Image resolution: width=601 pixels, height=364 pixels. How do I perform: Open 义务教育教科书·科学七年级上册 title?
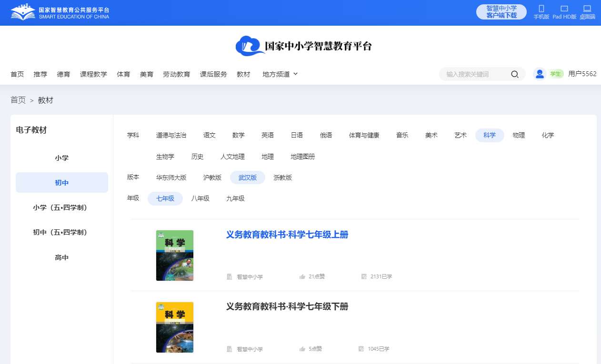[x=287, y=235]
